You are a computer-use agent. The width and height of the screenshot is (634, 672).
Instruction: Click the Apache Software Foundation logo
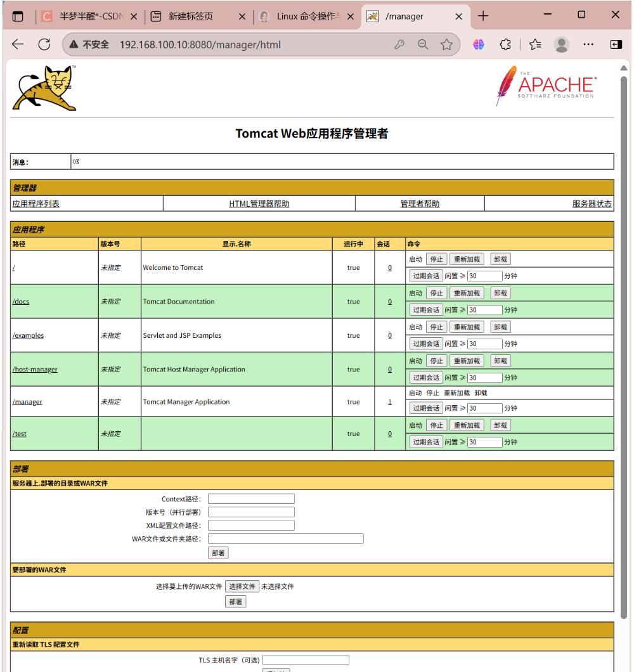546,86
